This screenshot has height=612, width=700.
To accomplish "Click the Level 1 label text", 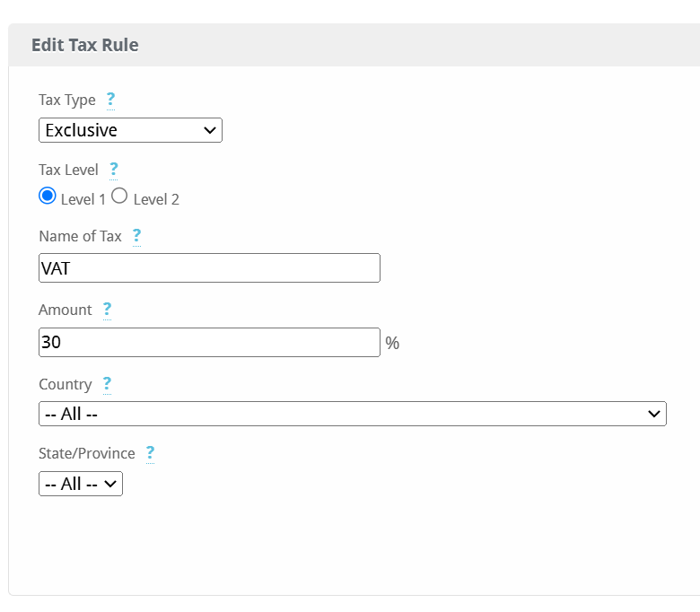I will pos(83,199).
